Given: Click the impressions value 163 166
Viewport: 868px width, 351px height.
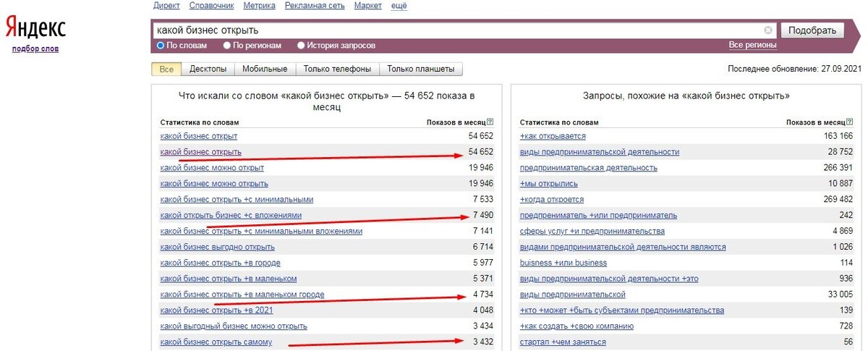Looking at the screenshot, I should tap(837, 136).
